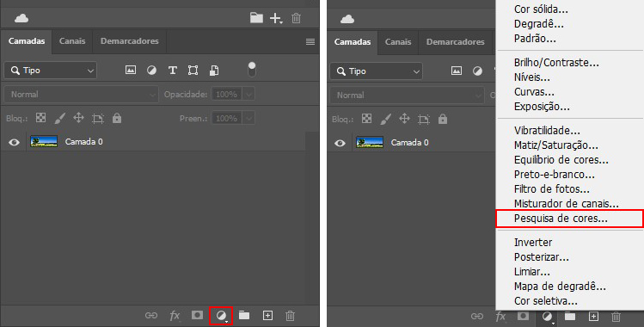Create a new group with the bottom folder icon in the left panel

click(x=244, y=315)
